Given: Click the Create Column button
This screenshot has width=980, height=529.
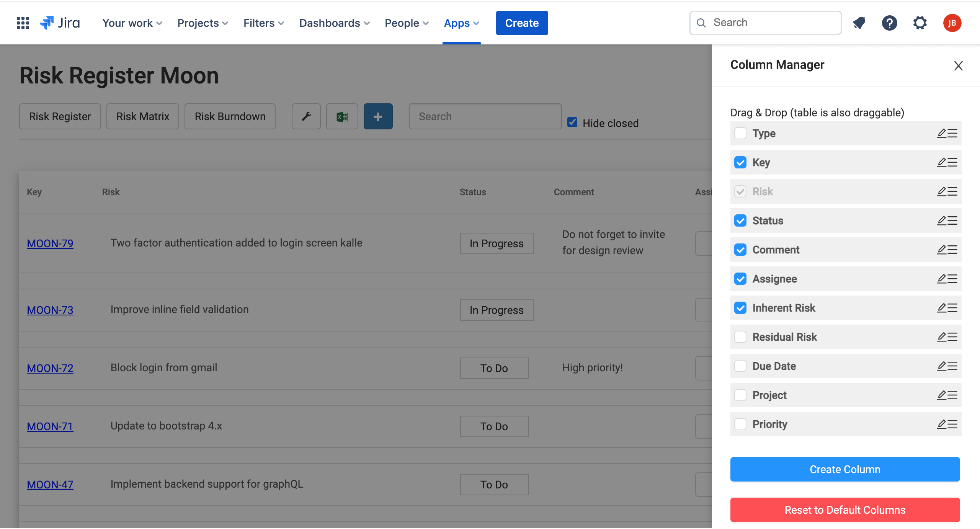Looking at the screenshot, I should click(x=845, y=469).
